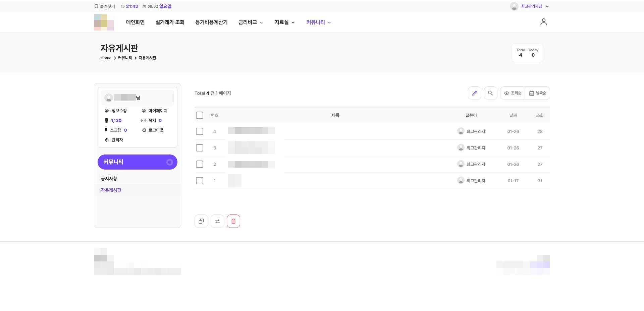The image size is (644, 311).
Task: Click the 21:42 clock in top bar
Action: click(x=132, y=6)
